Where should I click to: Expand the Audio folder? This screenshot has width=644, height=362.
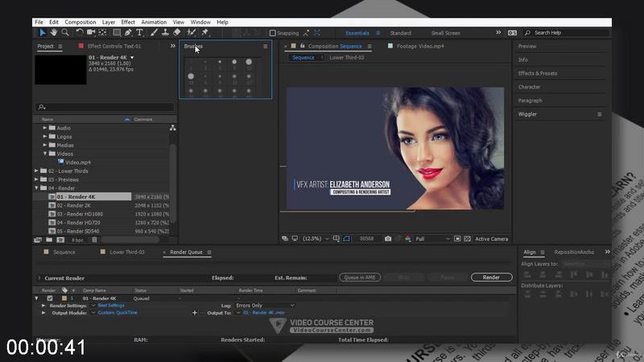tap(45, 128)
